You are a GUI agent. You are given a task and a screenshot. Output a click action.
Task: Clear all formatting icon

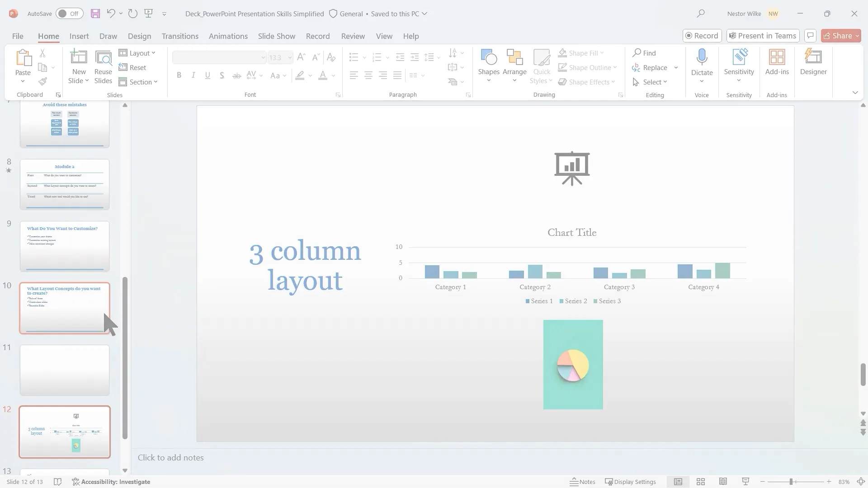point(331,57)
